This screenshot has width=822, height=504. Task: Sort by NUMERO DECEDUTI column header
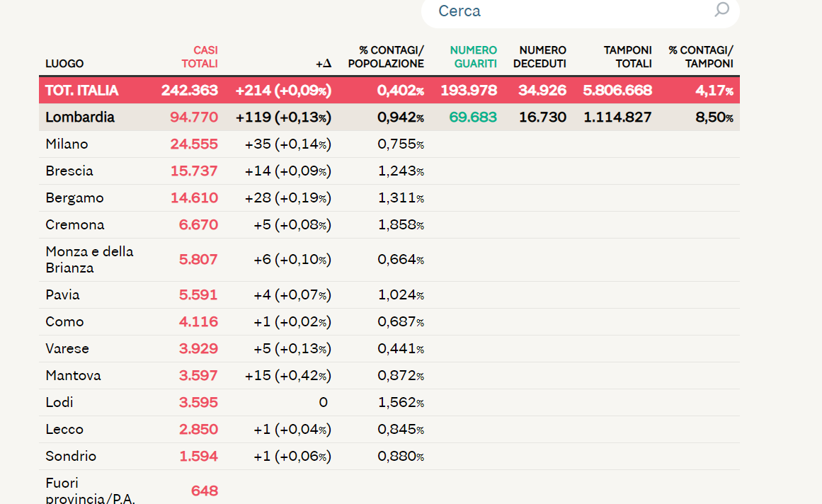(x=540, y=57)
